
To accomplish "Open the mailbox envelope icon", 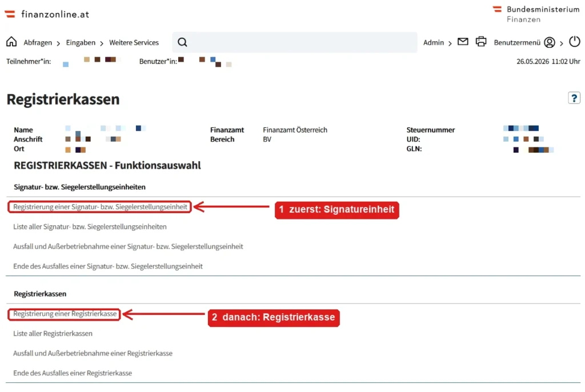I will [x=463, y=42].
